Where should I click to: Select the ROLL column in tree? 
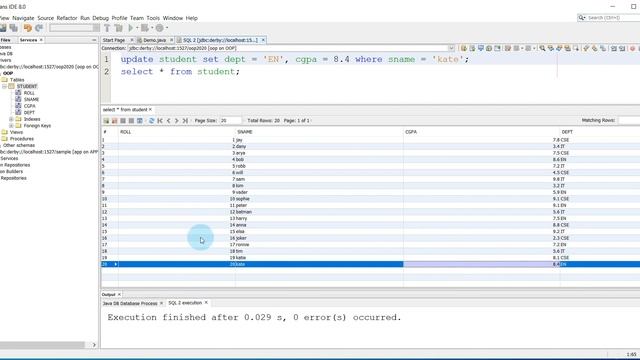(29, 93)
